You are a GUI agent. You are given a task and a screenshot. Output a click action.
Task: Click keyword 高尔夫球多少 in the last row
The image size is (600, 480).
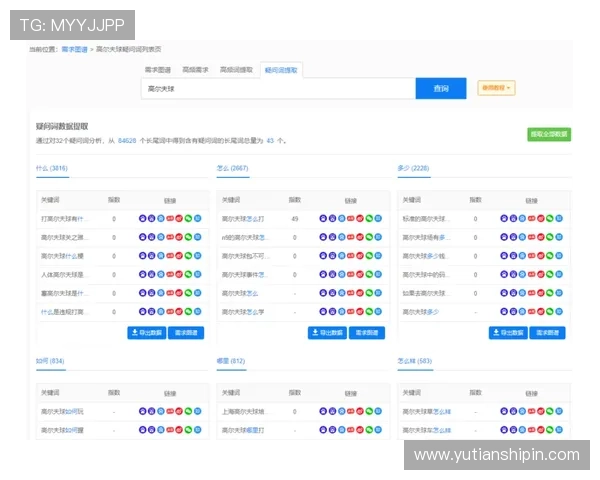[x=421, y=312]
